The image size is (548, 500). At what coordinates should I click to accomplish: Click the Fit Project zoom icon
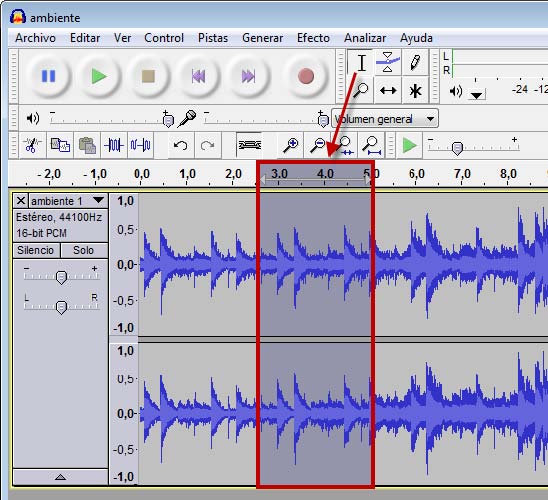click(371, 145)
